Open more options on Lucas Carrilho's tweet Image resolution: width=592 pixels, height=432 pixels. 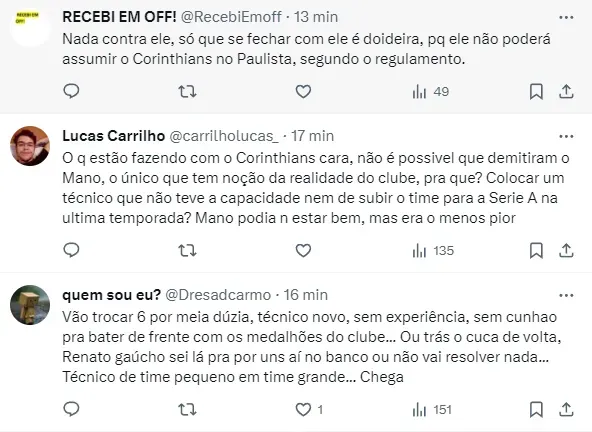coord(566,136)
